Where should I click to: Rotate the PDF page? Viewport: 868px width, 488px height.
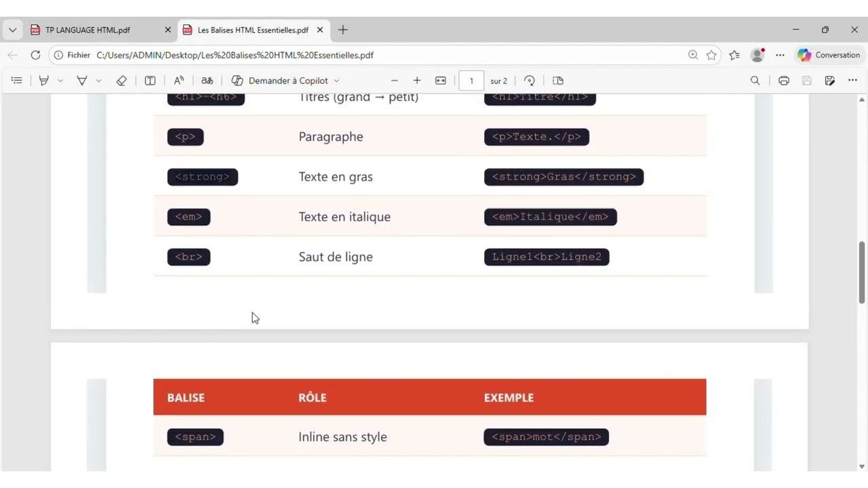tap(530, 81)
